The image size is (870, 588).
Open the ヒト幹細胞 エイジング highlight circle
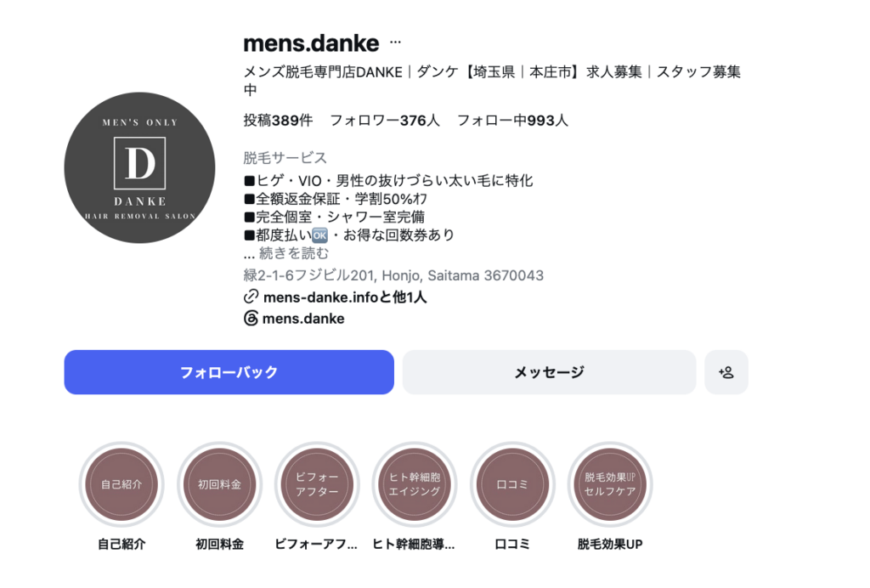tap(415, 484)
